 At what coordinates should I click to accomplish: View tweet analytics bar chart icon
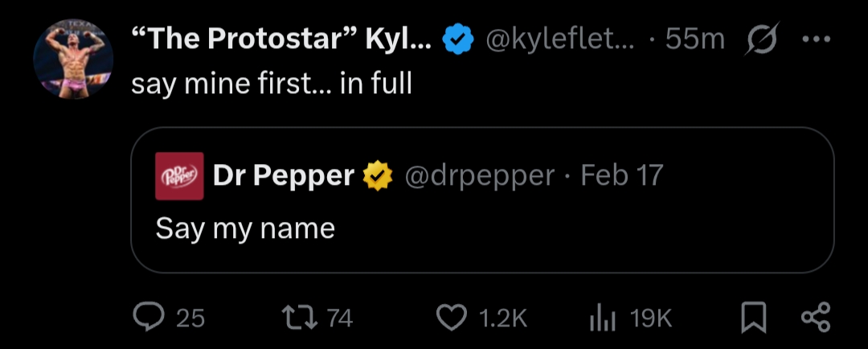pyautogui.click(x=602, y=318)
